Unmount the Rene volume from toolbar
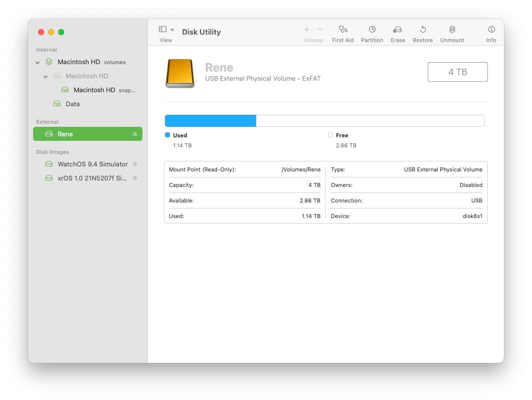Viewport: 532px width, 400px height. tap(452, 34)
